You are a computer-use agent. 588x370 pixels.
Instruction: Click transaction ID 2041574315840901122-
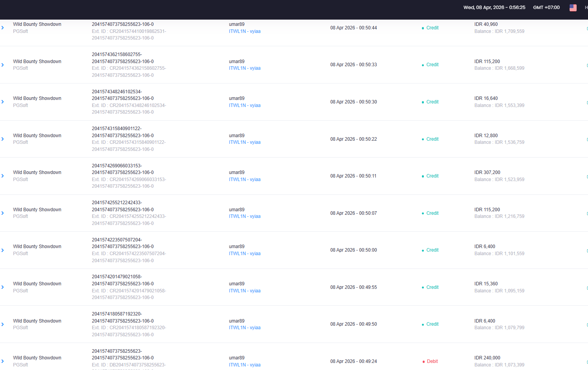pyautogui.click(x=117, y=129)
